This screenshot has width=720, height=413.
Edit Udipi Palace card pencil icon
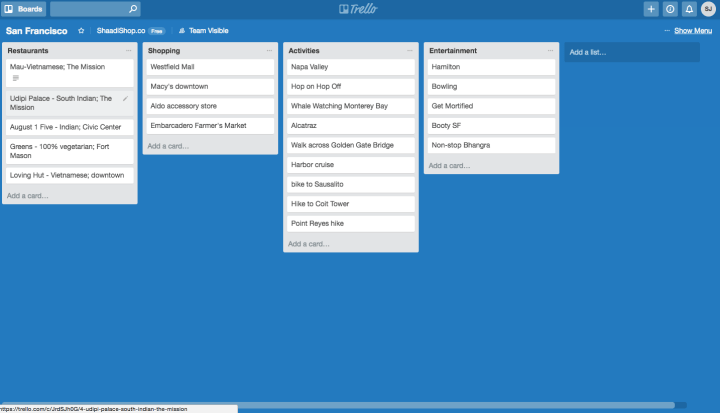pyautogui.click(x=125, y=99)
